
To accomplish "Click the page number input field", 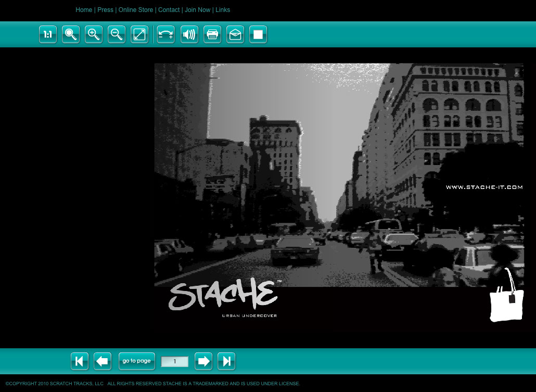I will 175,362.
